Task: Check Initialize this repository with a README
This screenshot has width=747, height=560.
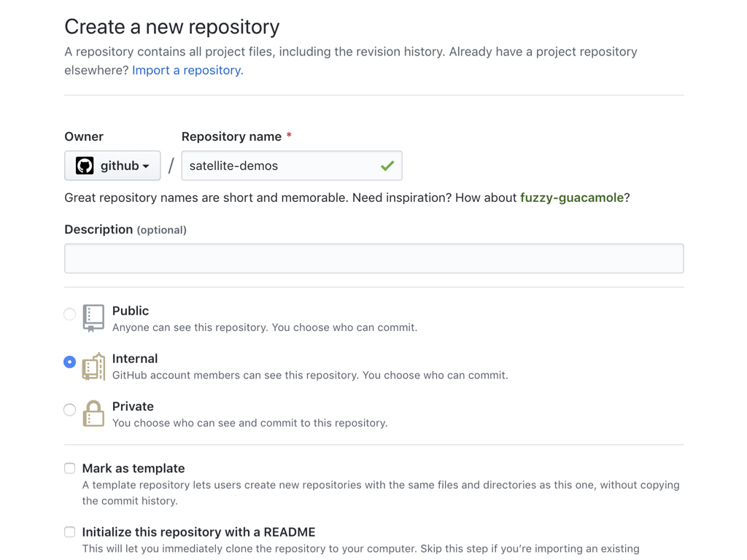Action: (70, 532)
